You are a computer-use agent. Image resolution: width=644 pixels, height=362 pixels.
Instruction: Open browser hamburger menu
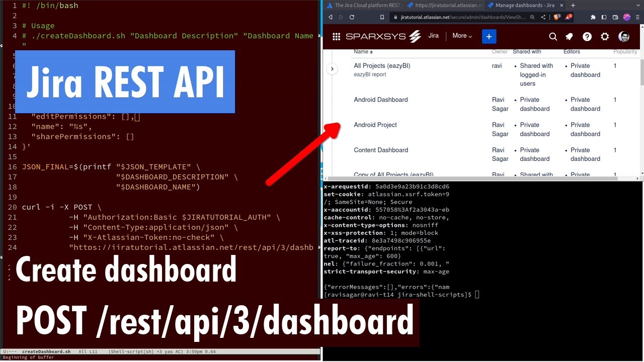point(637,17)
